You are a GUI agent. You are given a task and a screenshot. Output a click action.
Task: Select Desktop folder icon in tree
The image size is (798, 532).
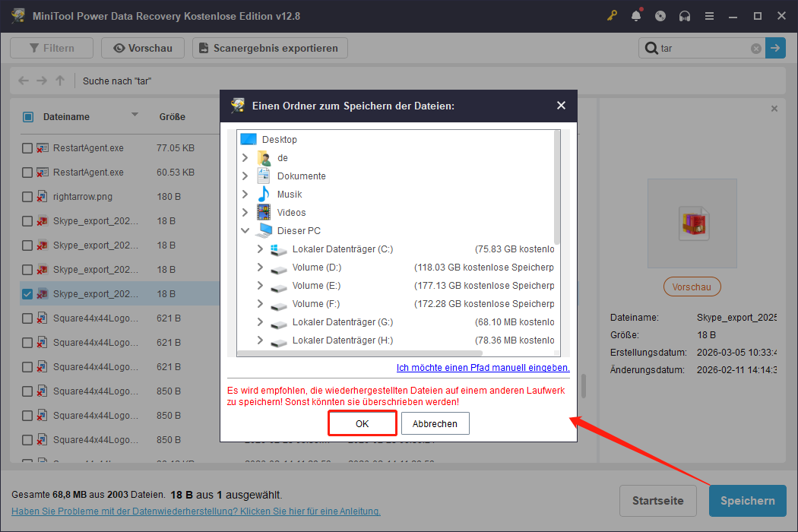tap(249, 139)
